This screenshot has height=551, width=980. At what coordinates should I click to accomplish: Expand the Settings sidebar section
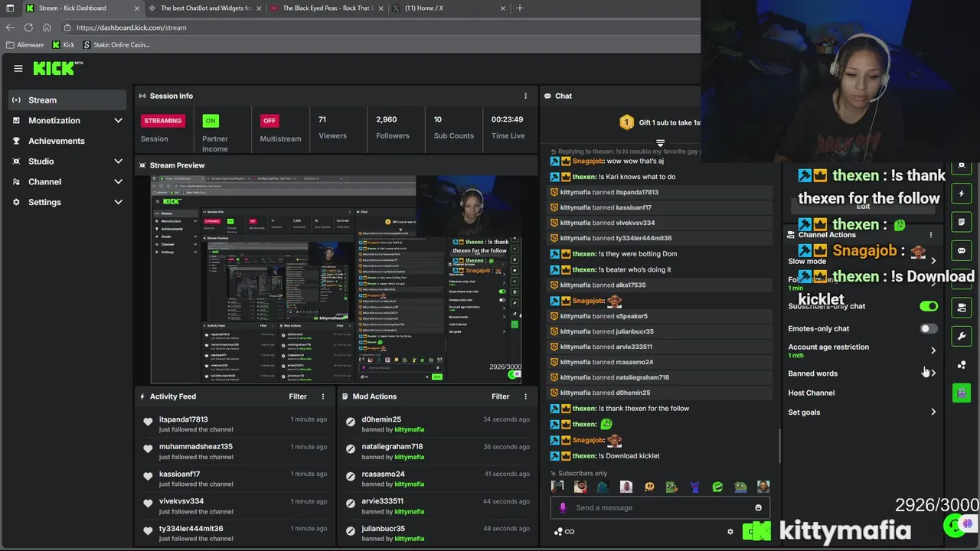118,202
